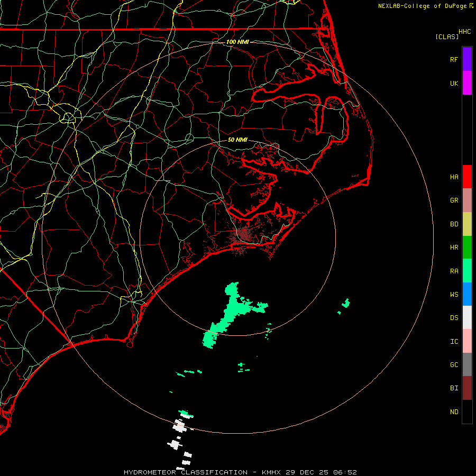
Task: Click the 'RA' legend label
Action: point(454,271)
